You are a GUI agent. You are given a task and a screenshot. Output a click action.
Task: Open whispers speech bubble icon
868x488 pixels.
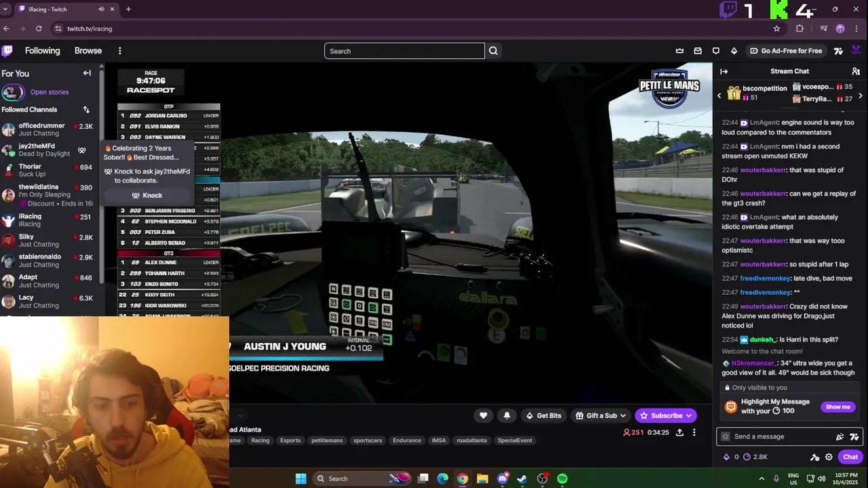[x=715, y=51]
